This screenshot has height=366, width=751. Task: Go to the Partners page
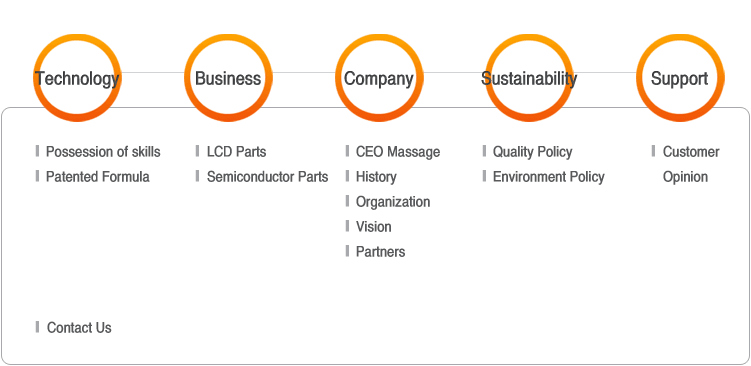(380, 252)
